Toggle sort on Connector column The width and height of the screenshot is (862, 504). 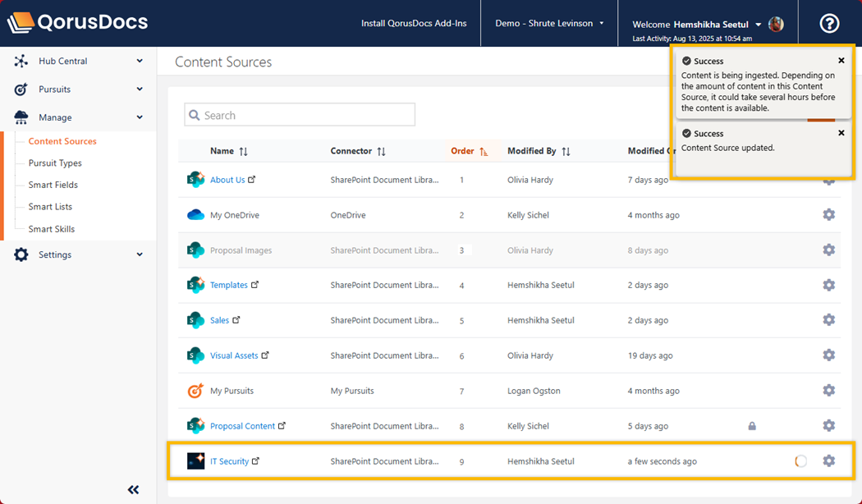pyautogui.click(x=381, y=152)
